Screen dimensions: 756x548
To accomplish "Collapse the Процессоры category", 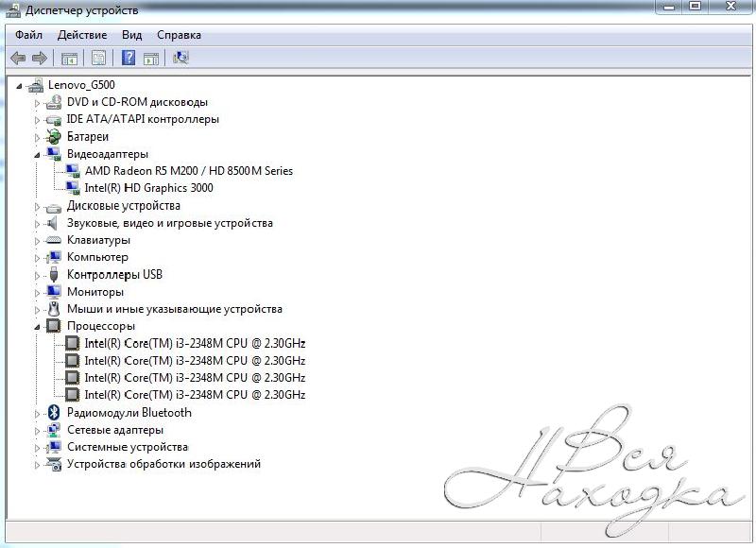I will click(x=38, y=326).
